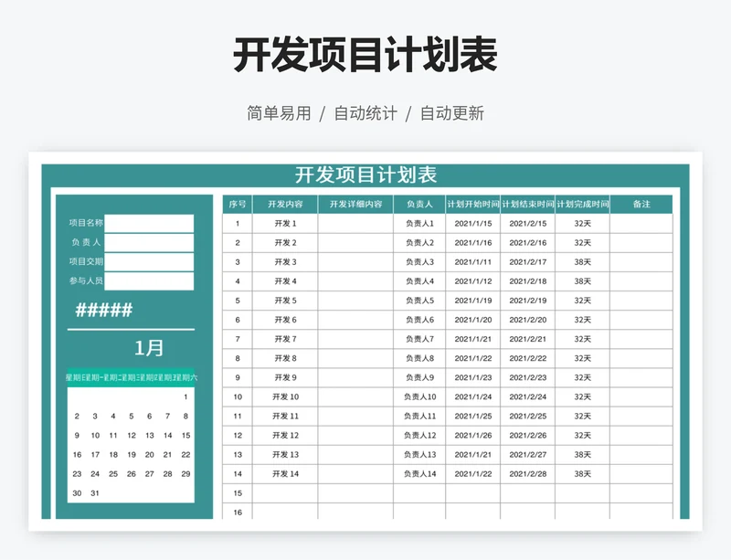Screen dimensions: 731x560
Task: Select the 计划开始时间 column header
Action: click(x=472, y=204)
